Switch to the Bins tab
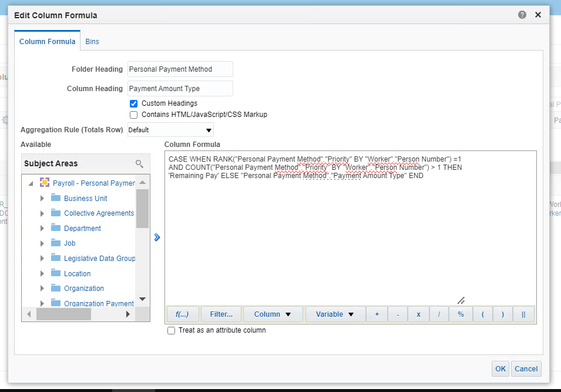The height and width of the screenshot is (392, 561). [92, 42]
